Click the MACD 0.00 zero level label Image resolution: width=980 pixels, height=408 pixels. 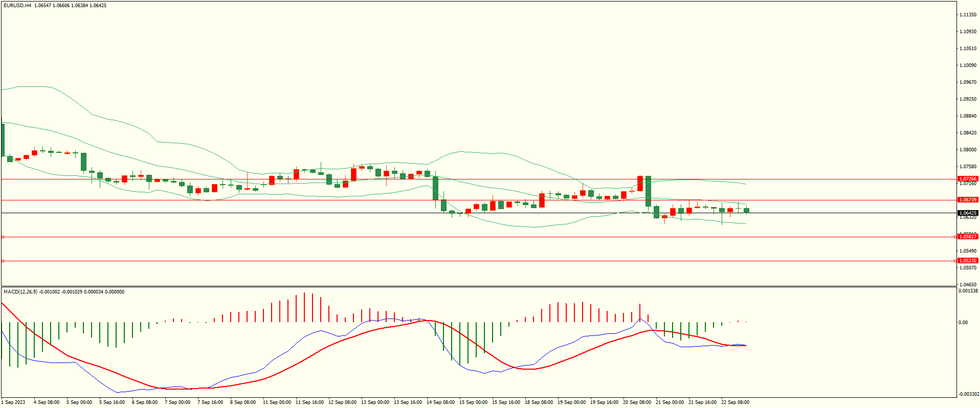click(963, 323)
